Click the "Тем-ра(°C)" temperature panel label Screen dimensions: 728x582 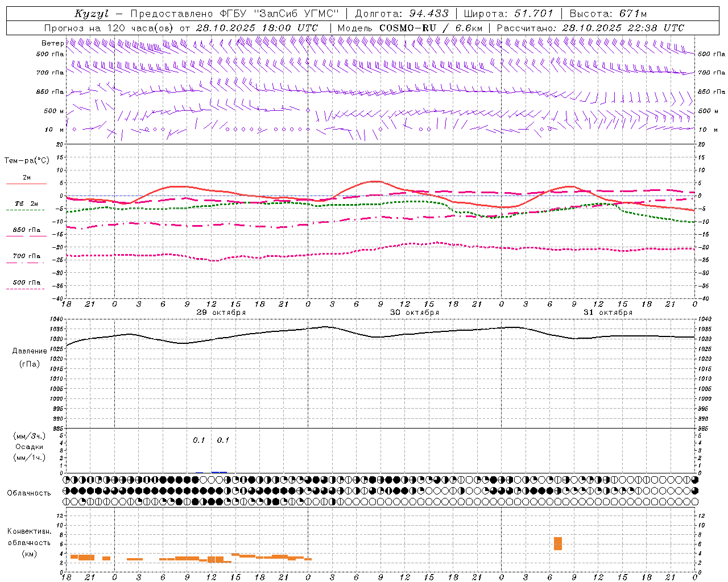tap(27, 161)
